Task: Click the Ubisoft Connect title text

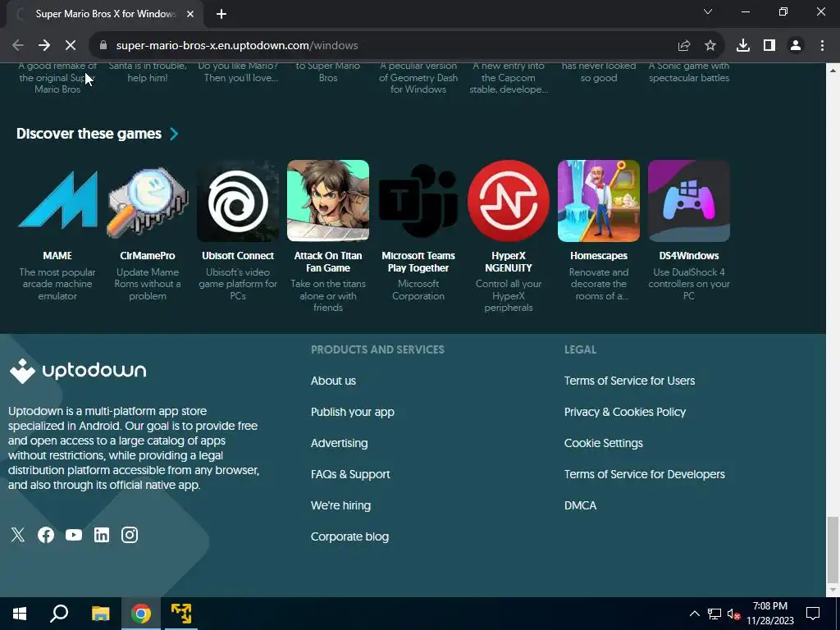Action: tap(238, 256)
